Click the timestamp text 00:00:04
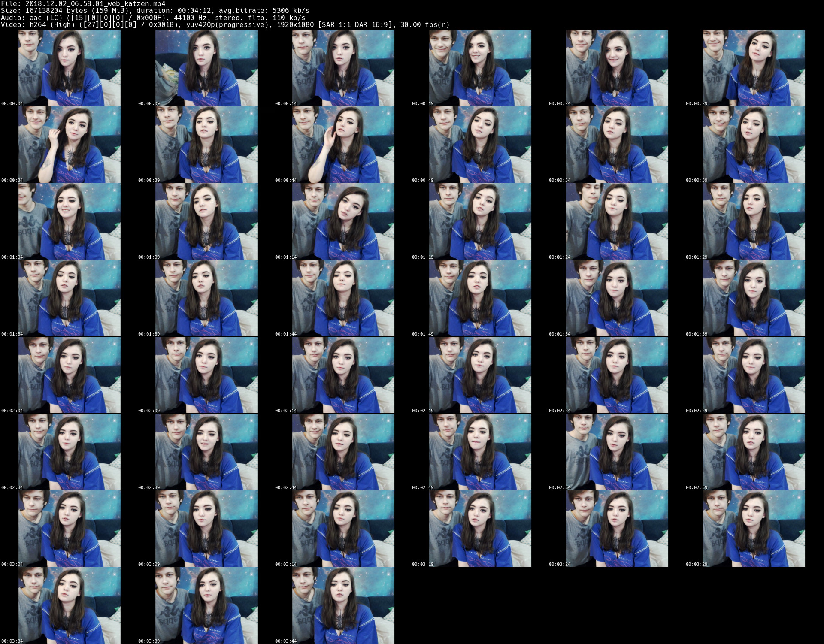Screen dimensions: 824x644 (12, 104)
